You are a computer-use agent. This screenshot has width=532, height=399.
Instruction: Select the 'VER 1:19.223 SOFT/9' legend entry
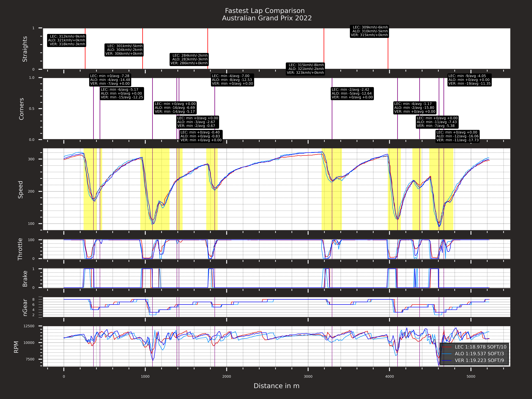click(479, 360)
